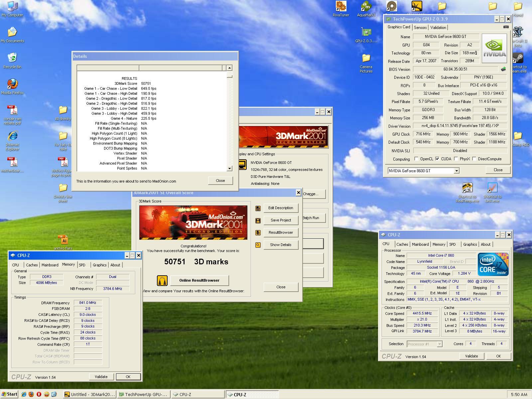Open corsair ram rebate.pdf file
The image size is (532, 399).
[x=12, y=115]
